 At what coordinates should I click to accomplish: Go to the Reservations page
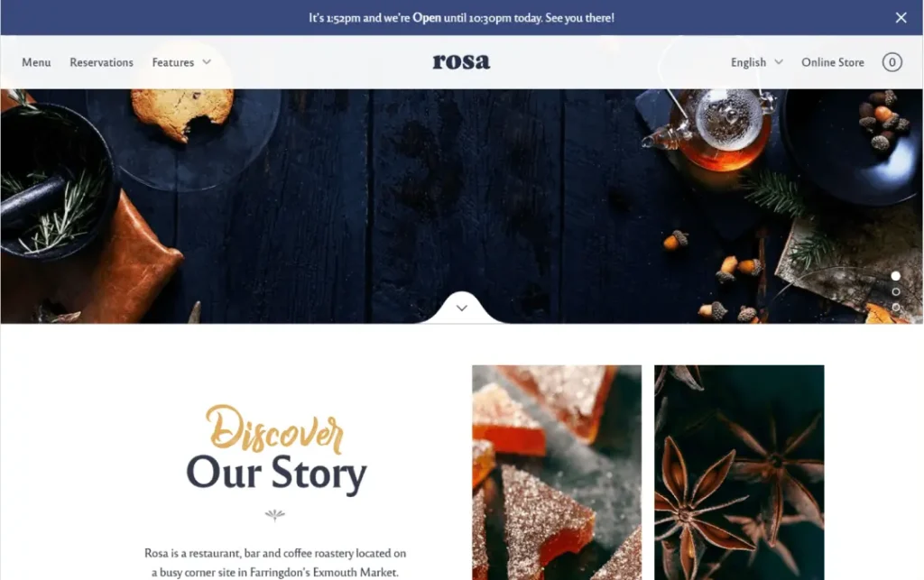point(101,62)
